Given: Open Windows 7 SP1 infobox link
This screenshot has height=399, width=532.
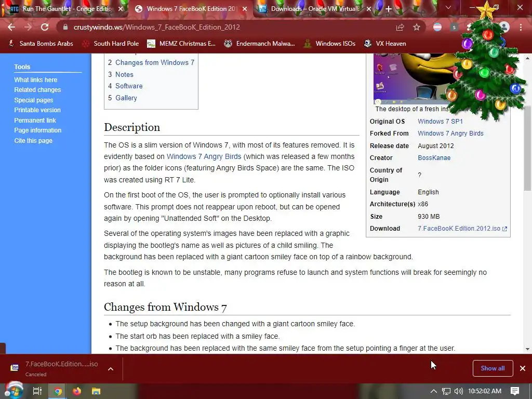Looking at the screenshot, I should (440, 122).
